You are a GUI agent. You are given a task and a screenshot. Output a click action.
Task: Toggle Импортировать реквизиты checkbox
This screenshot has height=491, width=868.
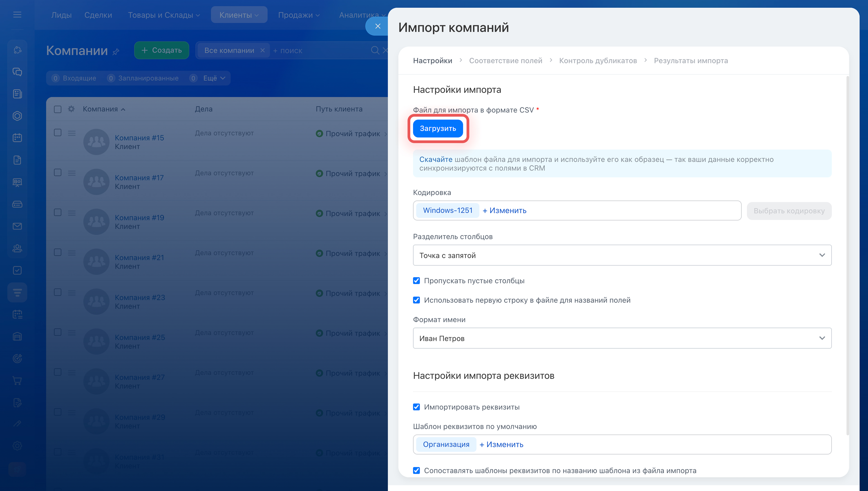(x=416, y=407)
